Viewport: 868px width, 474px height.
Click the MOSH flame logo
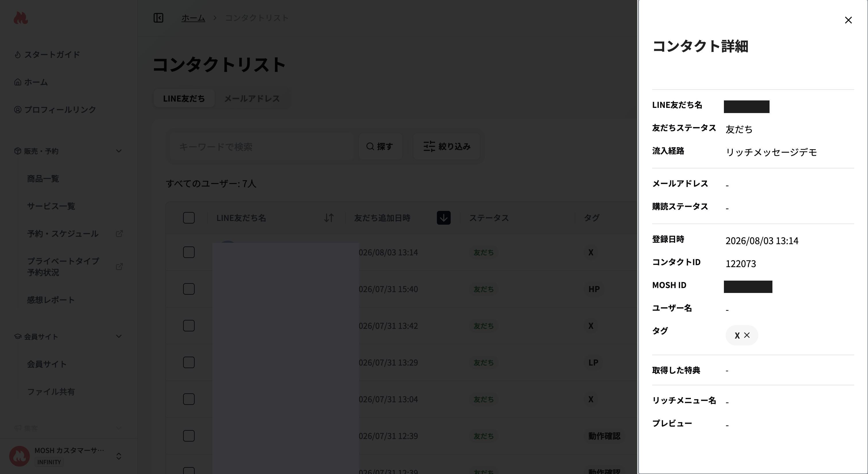click(21, 18)
